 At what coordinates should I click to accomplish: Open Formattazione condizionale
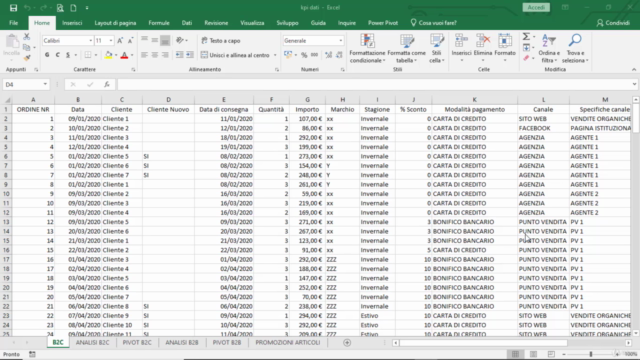point(367,48)
